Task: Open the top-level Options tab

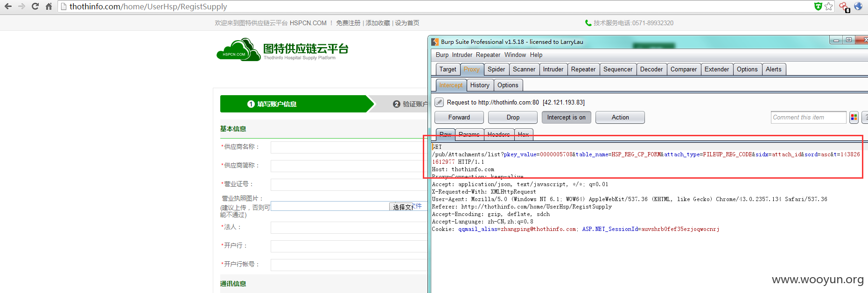Action: pos(747,70)
